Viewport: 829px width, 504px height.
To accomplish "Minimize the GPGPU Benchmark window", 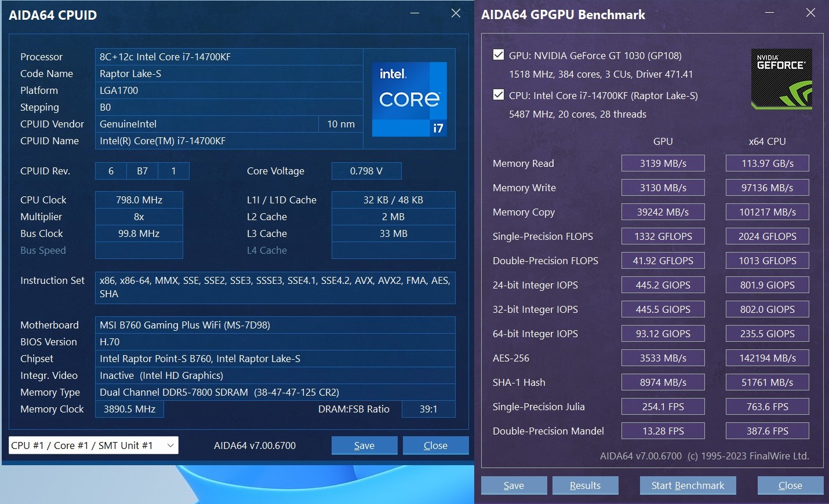I will point(770,13).
